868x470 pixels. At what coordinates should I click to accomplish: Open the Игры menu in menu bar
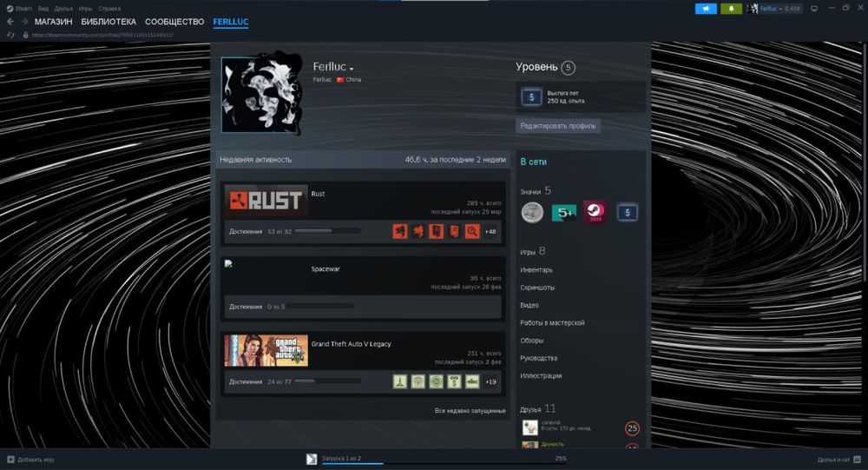pos(85,9)
